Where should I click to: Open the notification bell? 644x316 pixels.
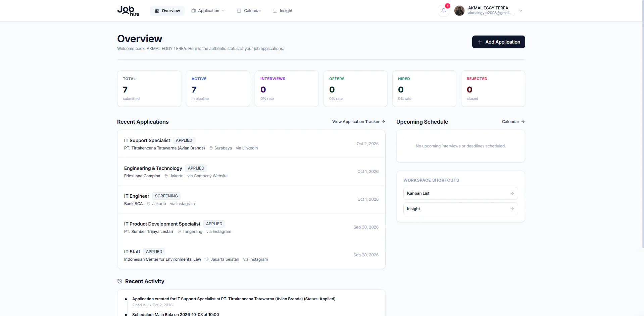(x=444, y=11)
